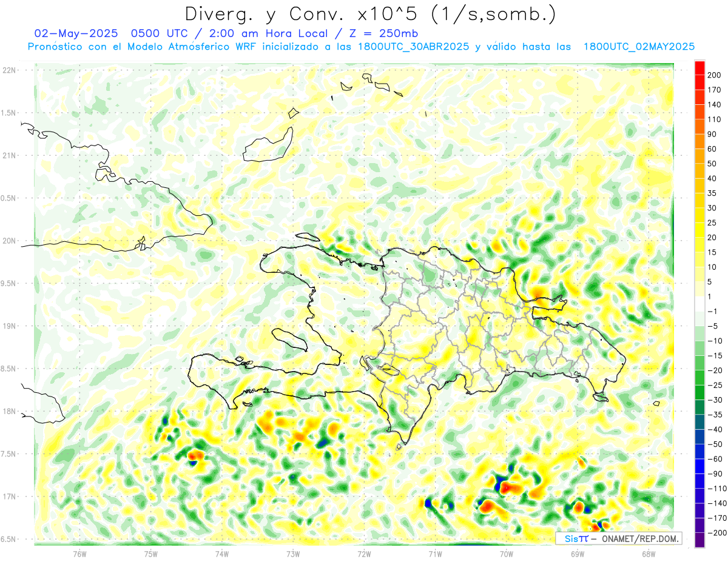Click the '69W' longitude label

(578, 554)
